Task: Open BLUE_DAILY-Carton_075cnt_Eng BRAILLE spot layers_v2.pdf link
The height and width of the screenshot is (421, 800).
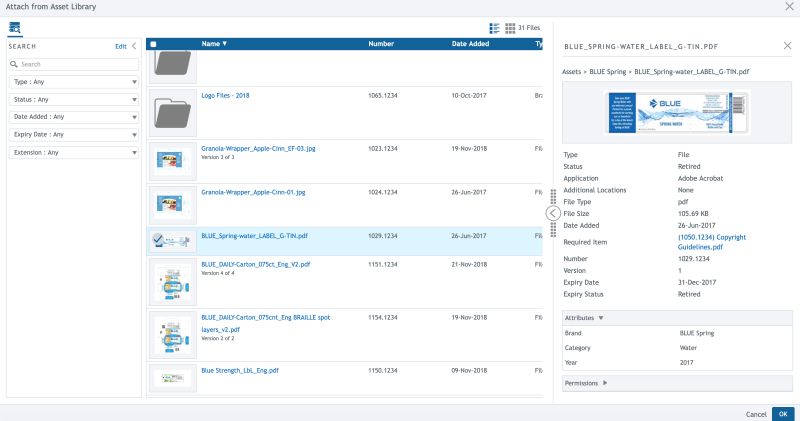Action: [266, 324]
